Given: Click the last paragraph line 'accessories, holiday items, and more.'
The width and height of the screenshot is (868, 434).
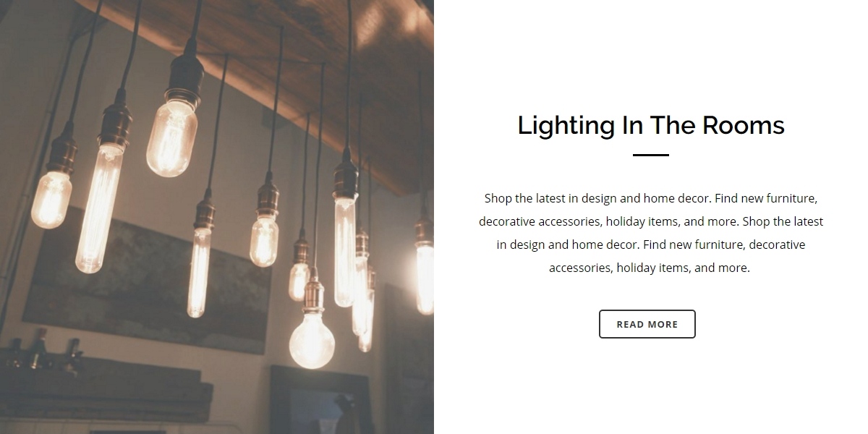Looking at the screenshot, I should 649,268.
